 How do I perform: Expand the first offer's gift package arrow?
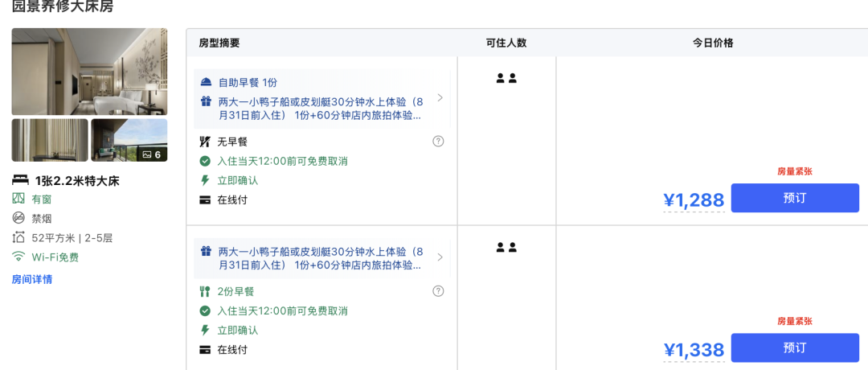click(440, 98)
